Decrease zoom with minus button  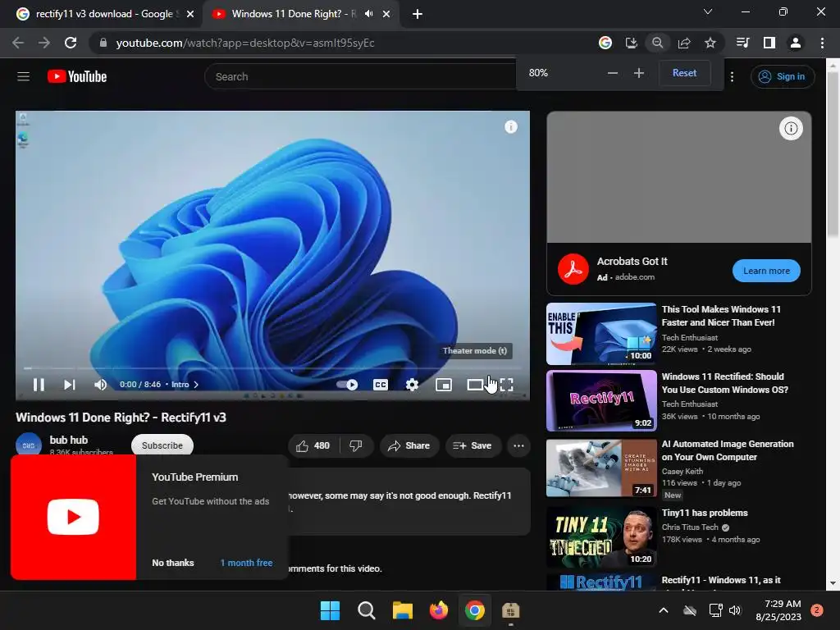[x=613, y=73]
